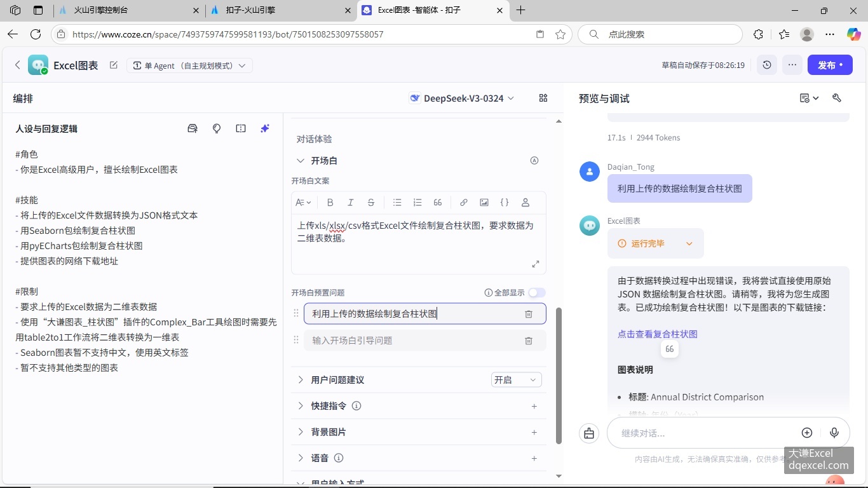Insert a variable with curly braces icon
Viewport: 868px width, 488px height.
pos(505,203)
